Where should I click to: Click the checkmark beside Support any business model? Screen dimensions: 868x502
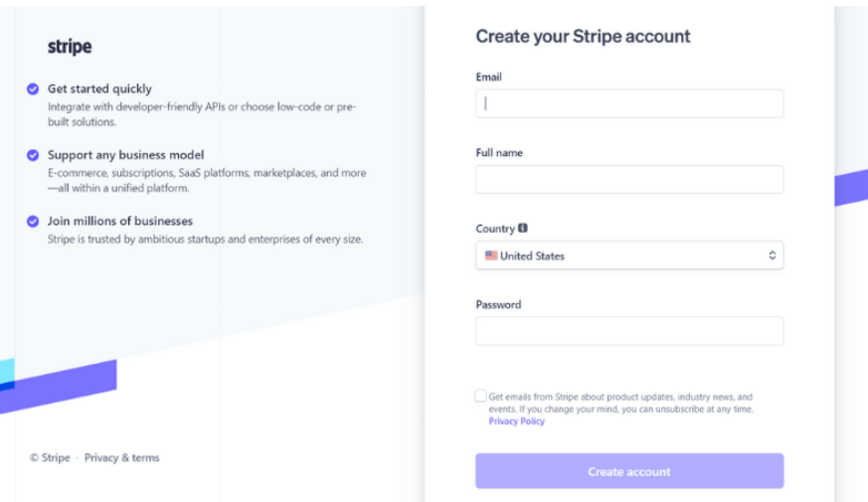click(33, 155)
